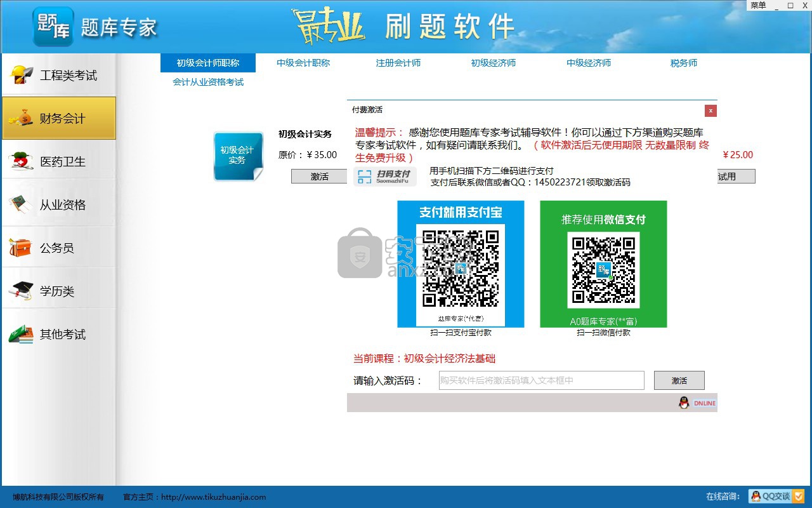Select 工程类考试 hard hat icon
The image size is (812, 508).
pos(22,75)
